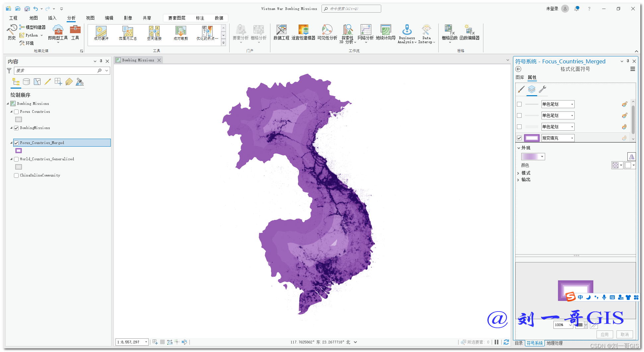Switch to symbol brush icon in Symbology
Viewport: 644px width, 352px height.
tap(521, 89)
